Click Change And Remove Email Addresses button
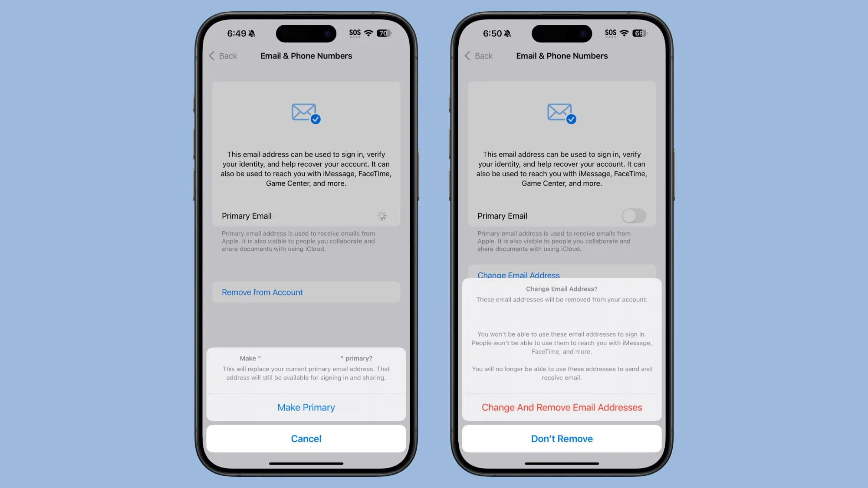Viewport: 868px width, 488px height. click(562, 407)
